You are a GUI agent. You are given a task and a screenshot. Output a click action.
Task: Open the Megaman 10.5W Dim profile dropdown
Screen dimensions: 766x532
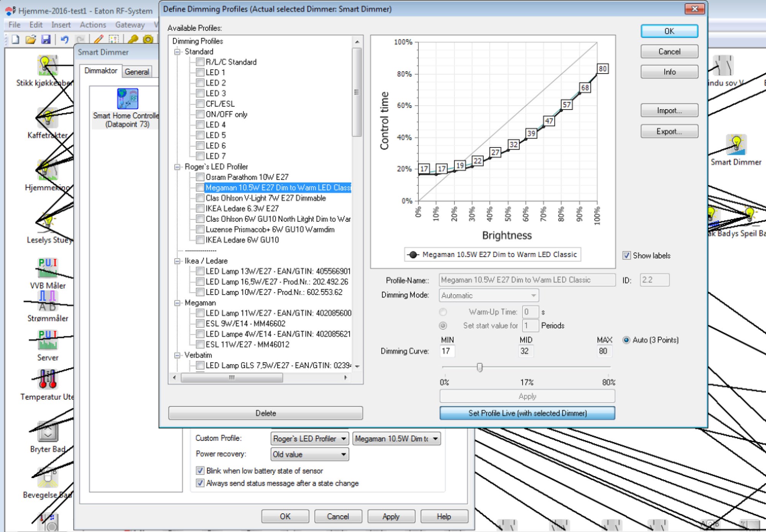[x=396, y=439]
